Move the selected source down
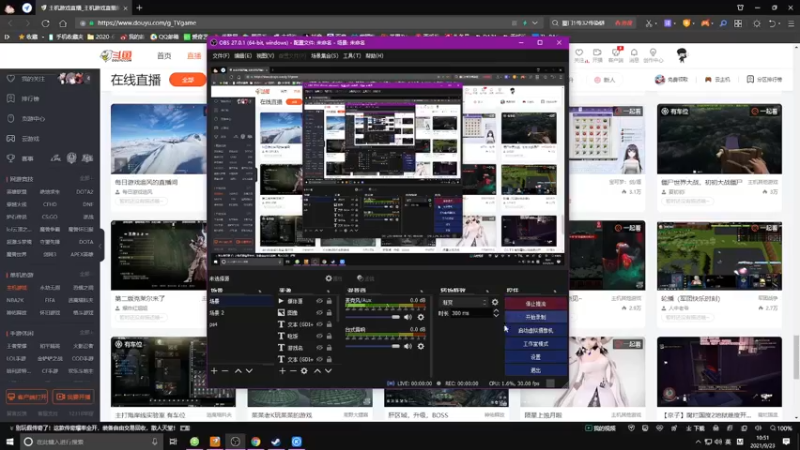This screenshot has width=800, height=450. [x=328, y=371]
